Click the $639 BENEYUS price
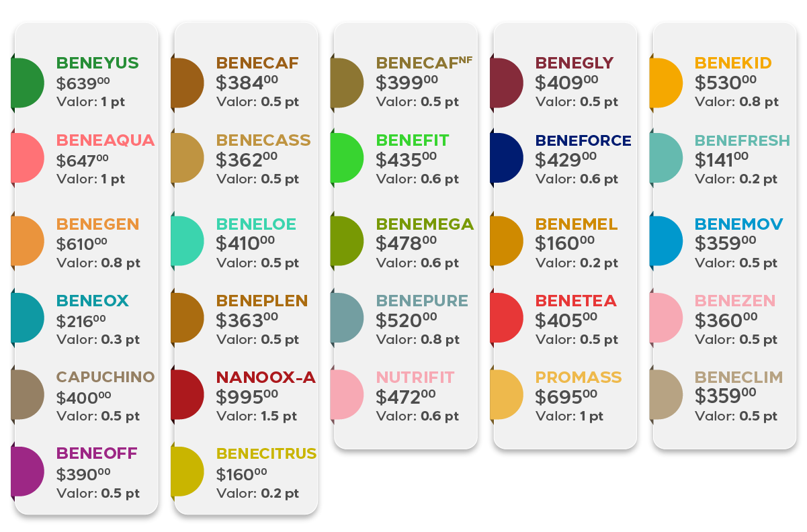The image size is (807, 532). click(83, 82)
